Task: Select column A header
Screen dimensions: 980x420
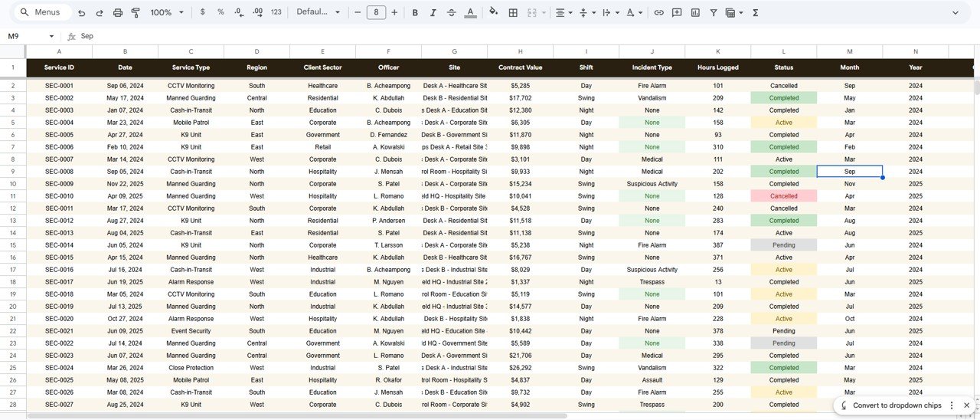Action: (59, 51)
